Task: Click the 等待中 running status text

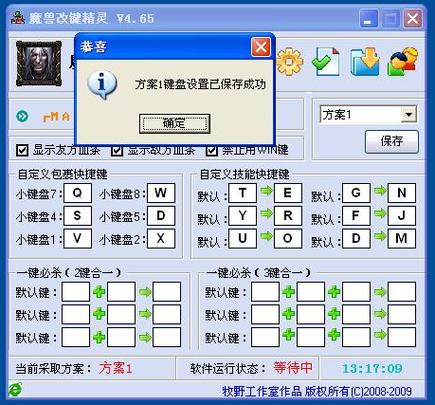Action: click(x=293, y=368)
